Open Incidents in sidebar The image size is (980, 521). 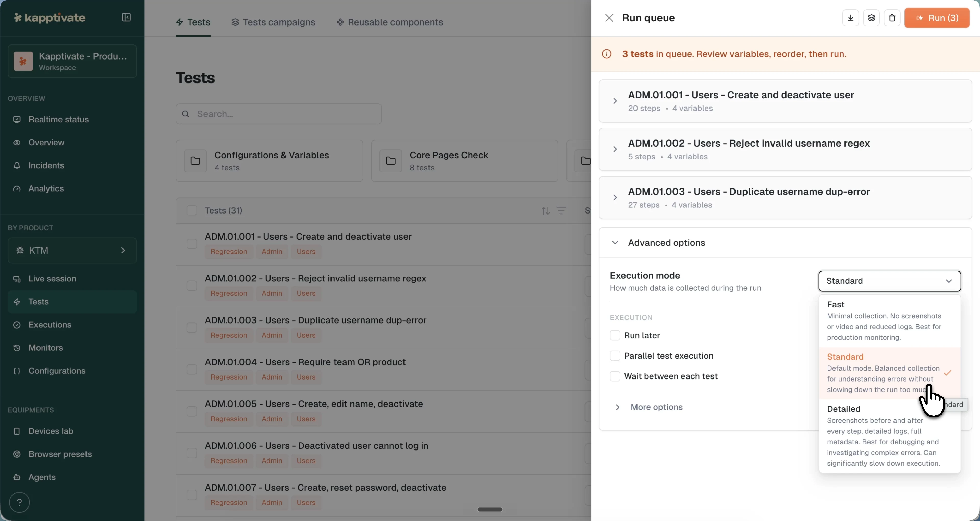coord(72,166)
